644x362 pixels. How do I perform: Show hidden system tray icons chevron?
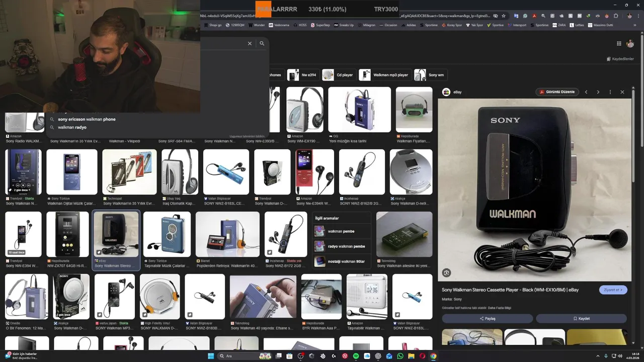coord(598,356)
